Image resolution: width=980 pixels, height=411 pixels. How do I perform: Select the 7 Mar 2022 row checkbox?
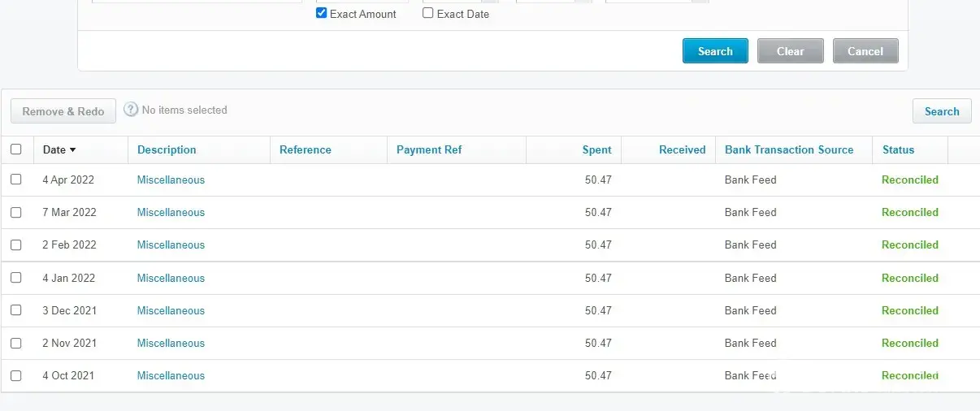tap(16, 212)
